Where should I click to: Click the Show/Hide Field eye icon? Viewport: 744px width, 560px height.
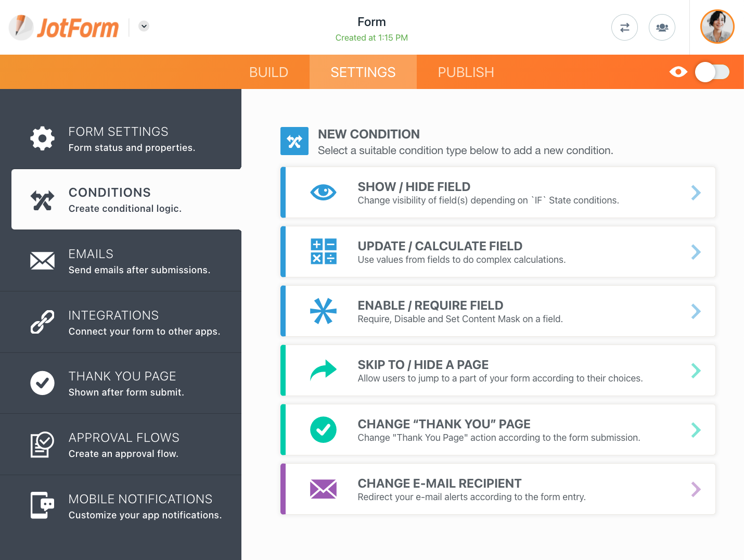[x=323, y=193]
